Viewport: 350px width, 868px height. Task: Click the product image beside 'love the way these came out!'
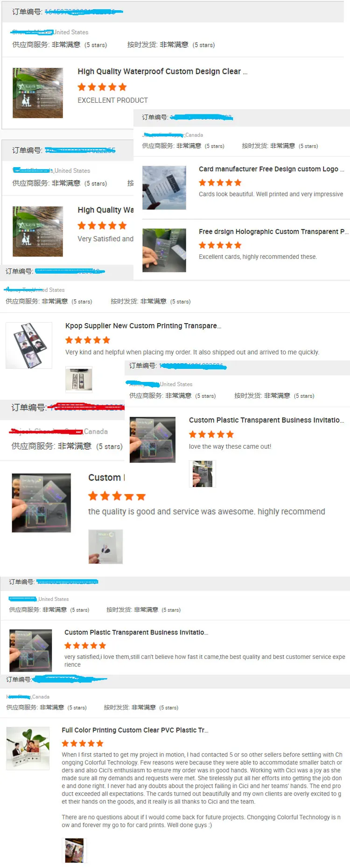click(153, 440)
